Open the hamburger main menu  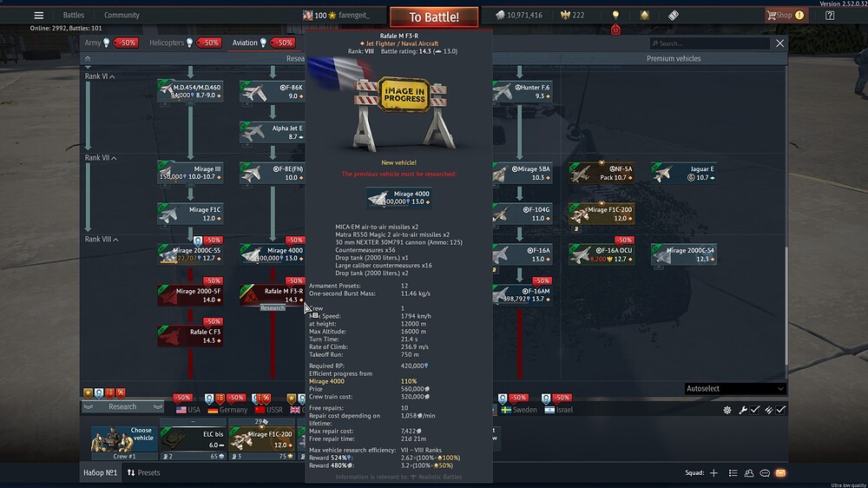point(38,15)
